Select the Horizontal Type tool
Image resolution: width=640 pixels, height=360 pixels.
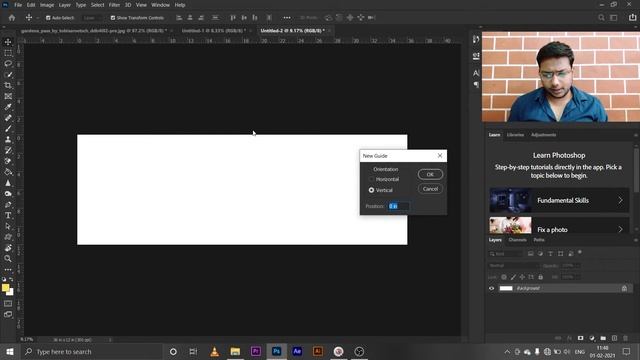pyautogui.click(x=8, y=215)
